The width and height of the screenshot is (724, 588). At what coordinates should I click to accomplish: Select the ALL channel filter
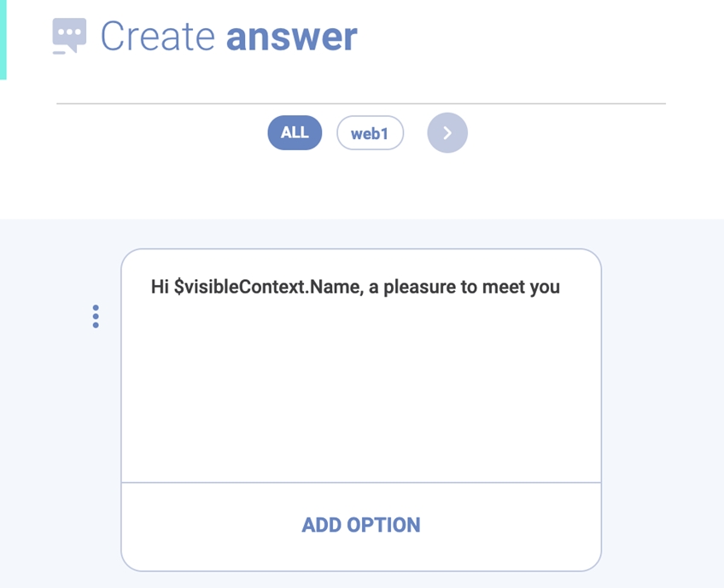click(295, 133)
